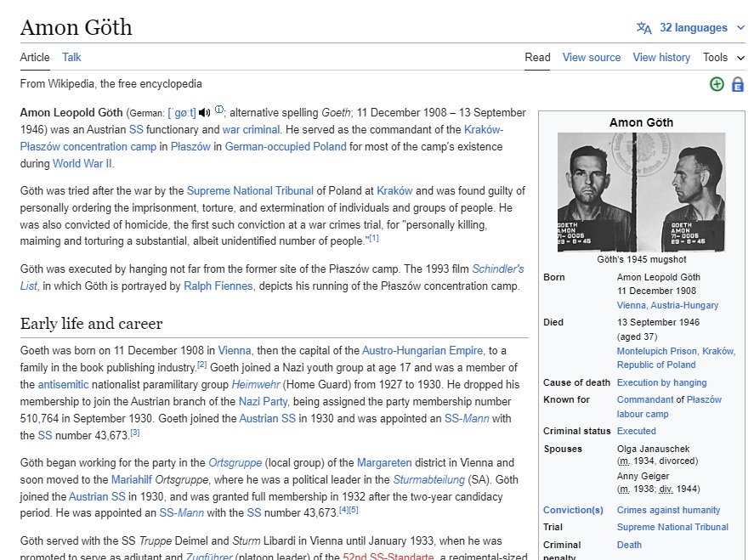Open the View history tab
This screenshot has width=754, height=560.
[661, 58]
